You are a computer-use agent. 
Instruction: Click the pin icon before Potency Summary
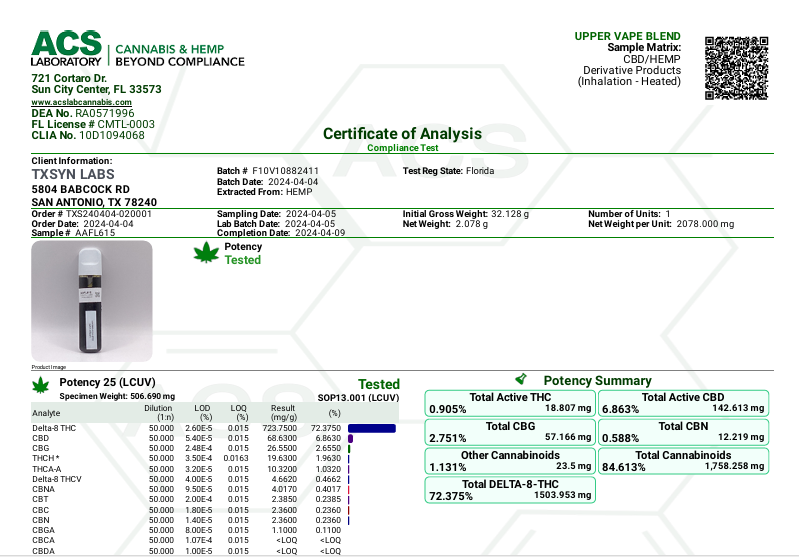point(521,379)
